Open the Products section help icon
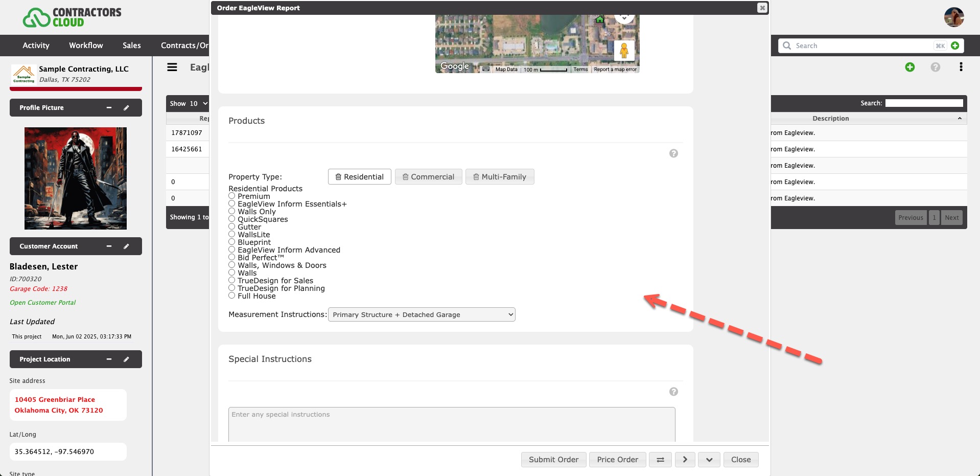 coord(673,153)
